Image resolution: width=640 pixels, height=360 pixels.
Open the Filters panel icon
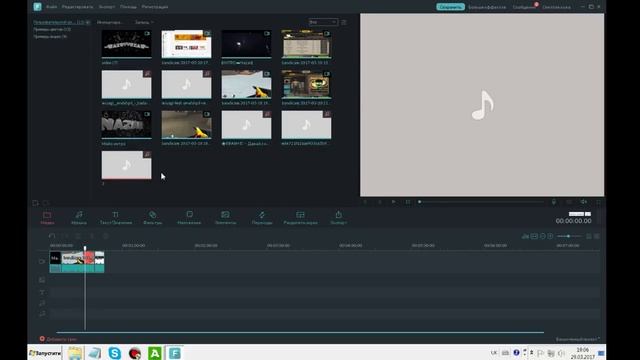click(x=152, y=215)
